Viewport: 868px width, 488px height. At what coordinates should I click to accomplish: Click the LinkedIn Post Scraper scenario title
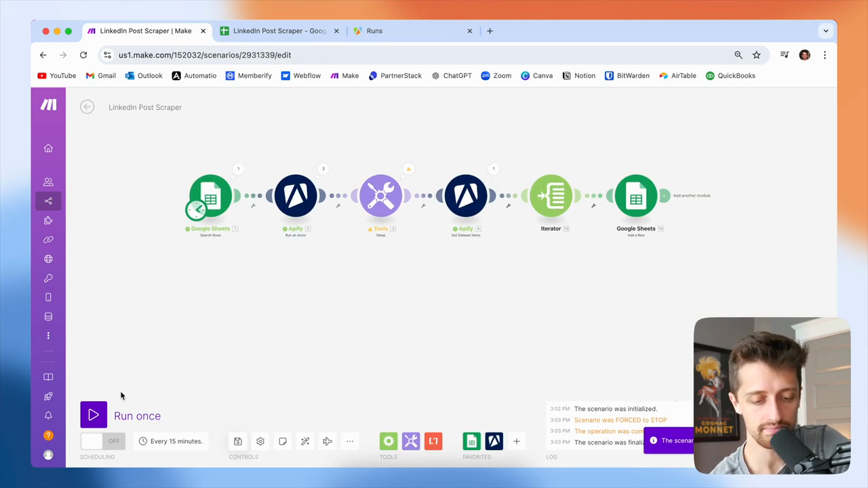point(145,107)
